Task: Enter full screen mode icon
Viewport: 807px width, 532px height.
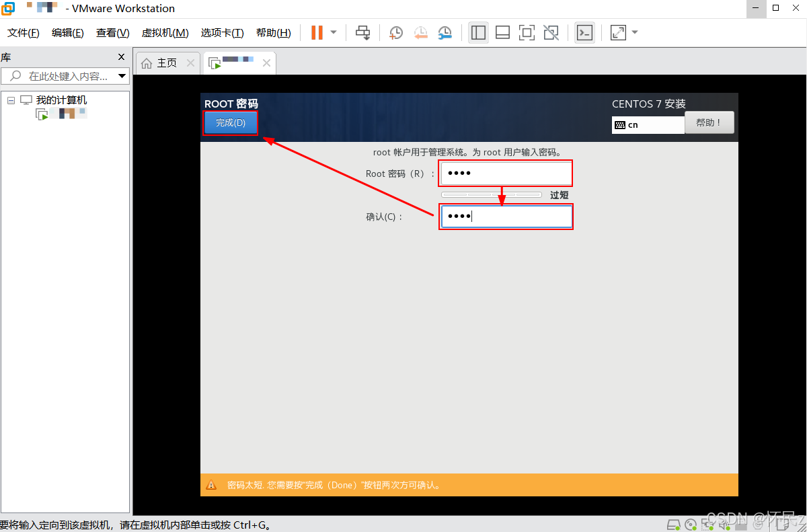Action: click(x=527, y=32)
